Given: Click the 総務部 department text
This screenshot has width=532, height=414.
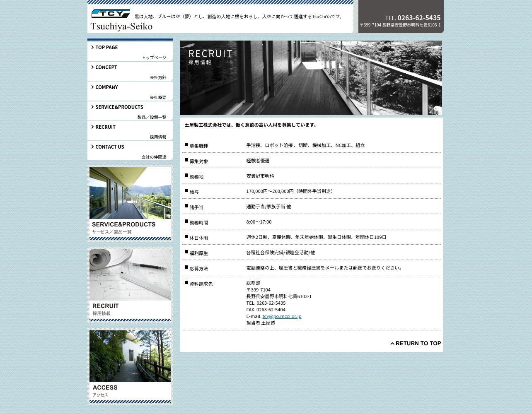Looking at the screenshot, I should 253,283.
